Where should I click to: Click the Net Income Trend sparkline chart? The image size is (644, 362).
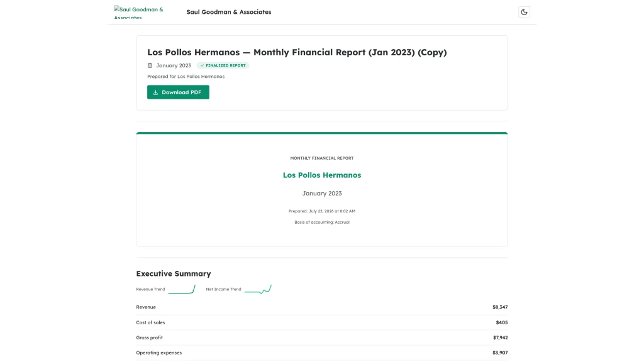coord(258,289)
